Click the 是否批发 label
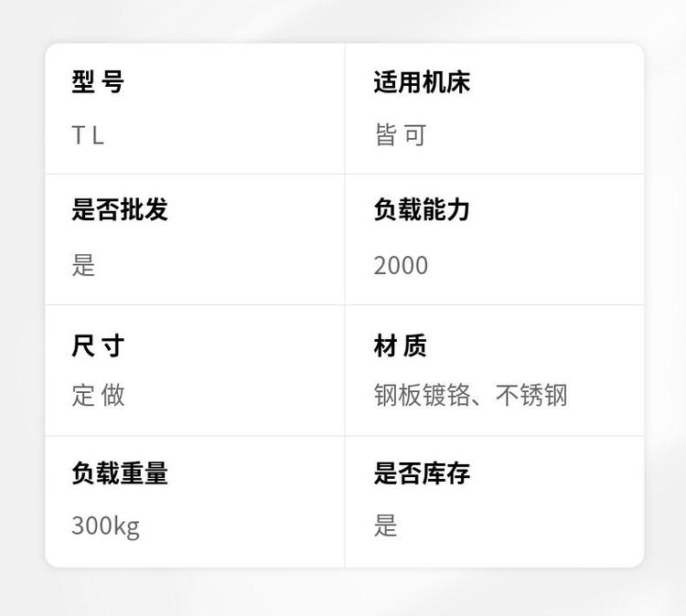Screen dimensions: 686x616 click(x=120, y=209)
